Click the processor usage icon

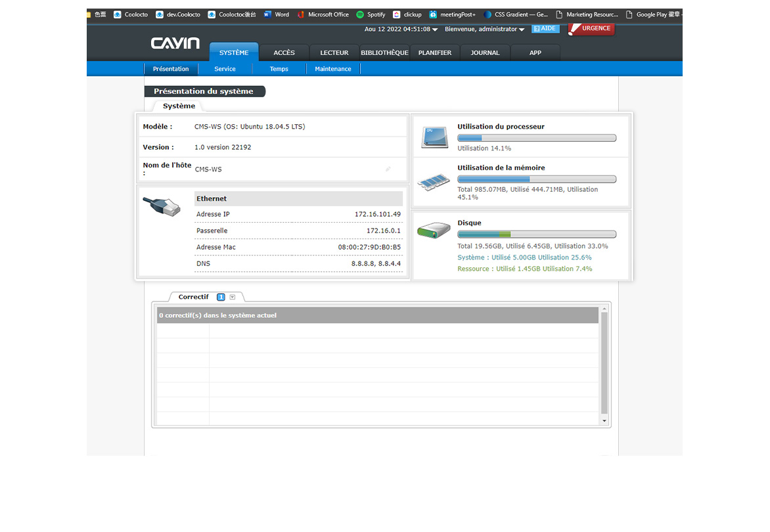434,137
